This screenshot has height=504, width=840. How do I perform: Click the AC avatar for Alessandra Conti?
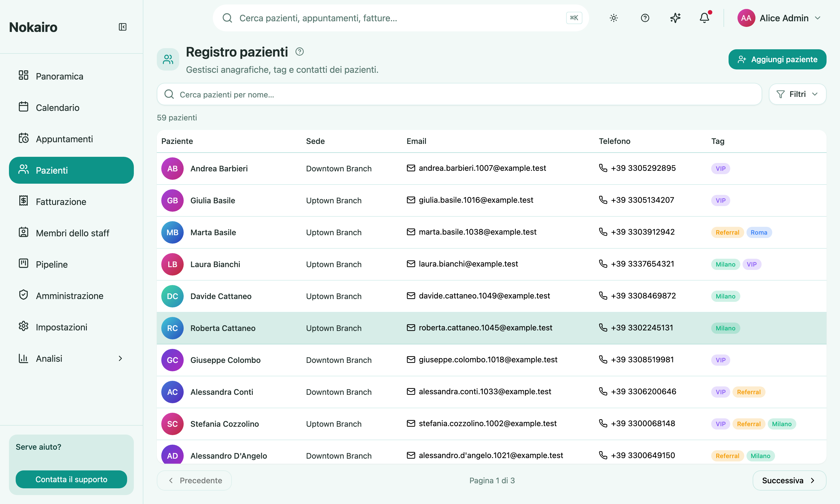[172, 392]
